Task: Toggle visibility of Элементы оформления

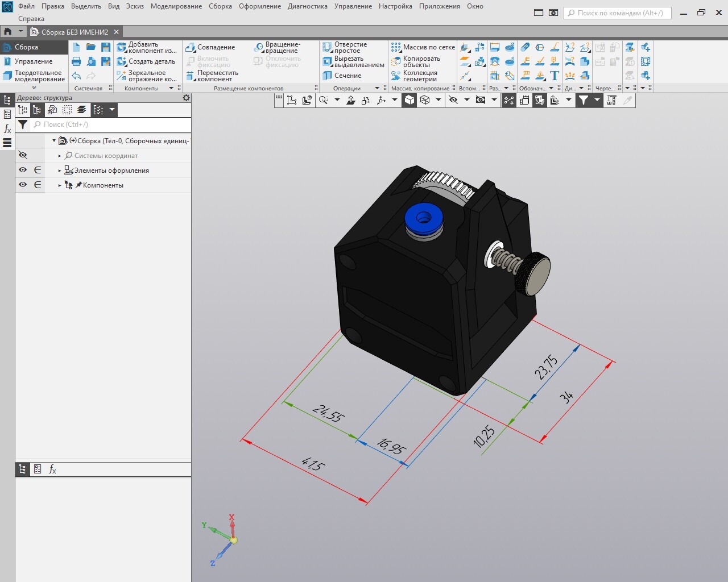Action: [23, 170]
